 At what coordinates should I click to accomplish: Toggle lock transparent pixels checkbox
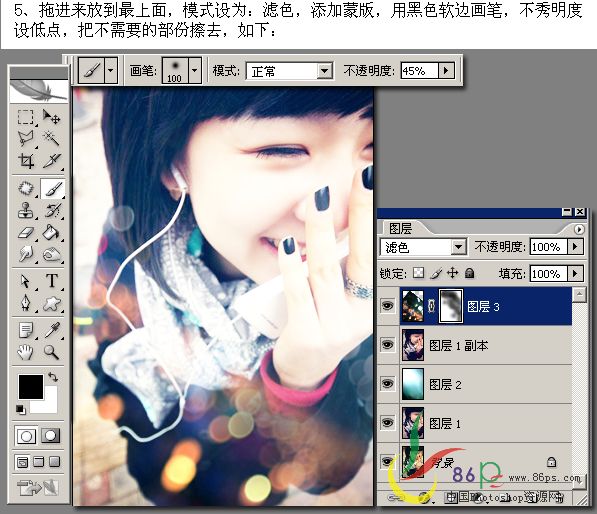click(419, 273)
